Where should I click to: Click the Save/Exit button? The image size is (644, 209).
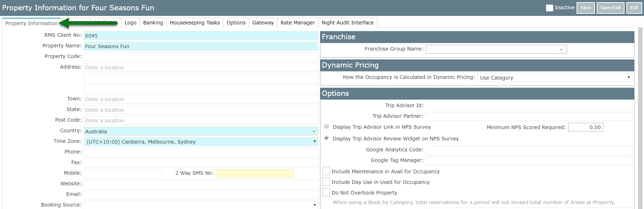[610, 8]
